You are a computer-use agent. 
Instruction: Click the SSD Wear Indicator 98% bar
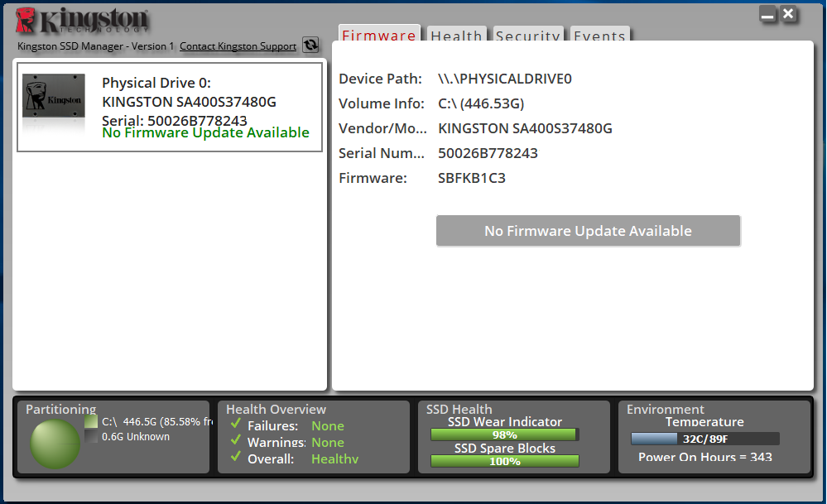(504, 434)
